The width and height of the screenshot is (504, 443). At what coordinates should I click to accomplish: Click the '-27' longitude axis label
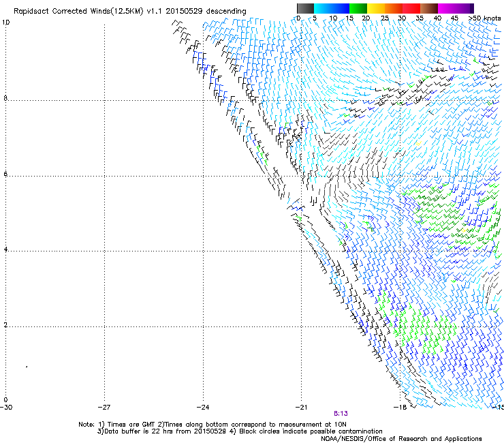click(x=104, y=408)
